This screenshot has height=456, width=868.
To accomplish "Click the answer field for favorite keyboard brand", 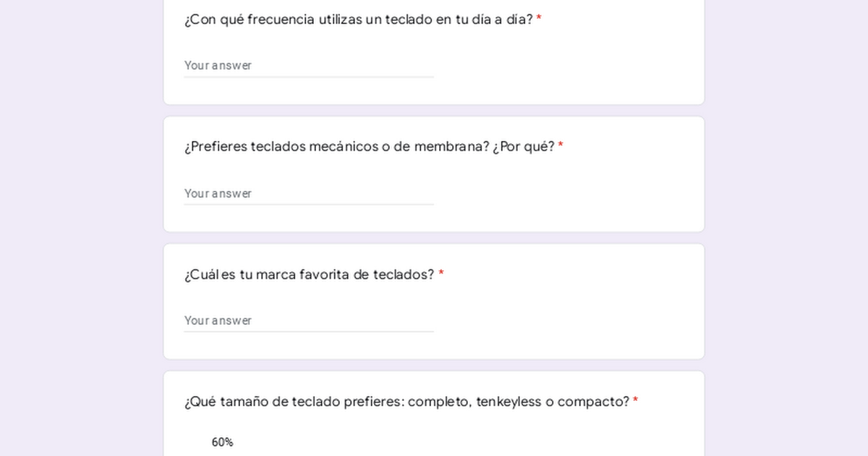I will [309, 321].
